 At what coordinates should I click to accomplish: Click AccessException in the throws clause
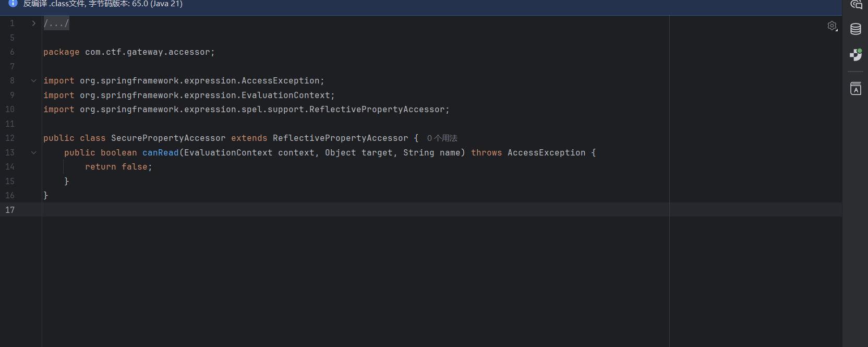pyautogui.click(x=546, y=153)
